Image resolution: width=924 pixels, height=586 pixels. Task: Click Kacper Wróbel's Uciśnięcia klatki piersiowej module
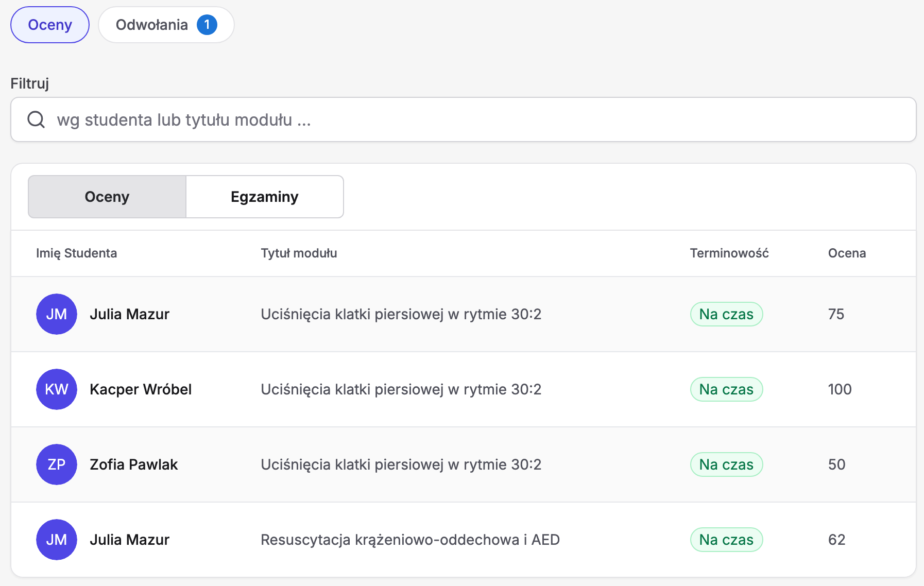click(401, 389)
